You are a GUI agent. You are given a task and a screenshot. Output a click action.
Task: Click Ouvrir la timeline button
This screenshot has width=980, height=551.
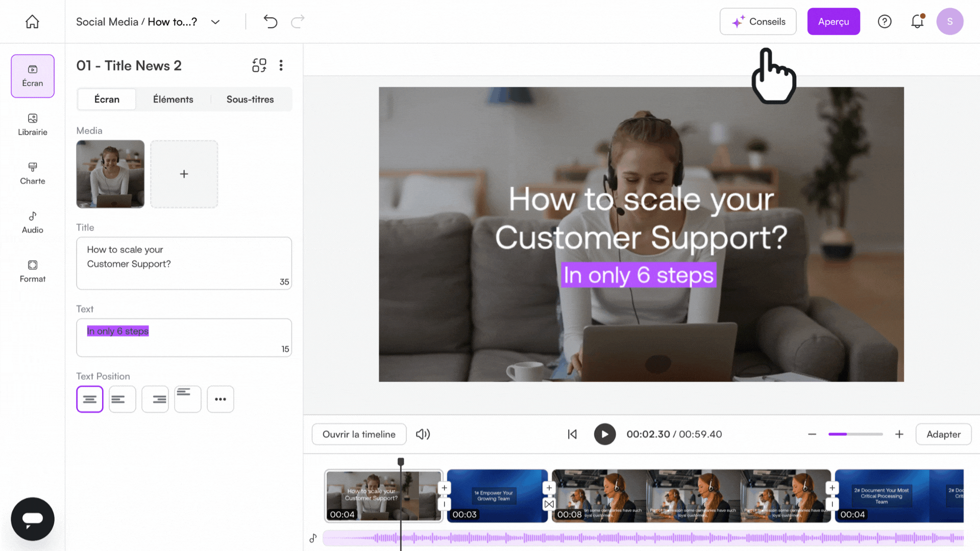click(x=359, y=434)
